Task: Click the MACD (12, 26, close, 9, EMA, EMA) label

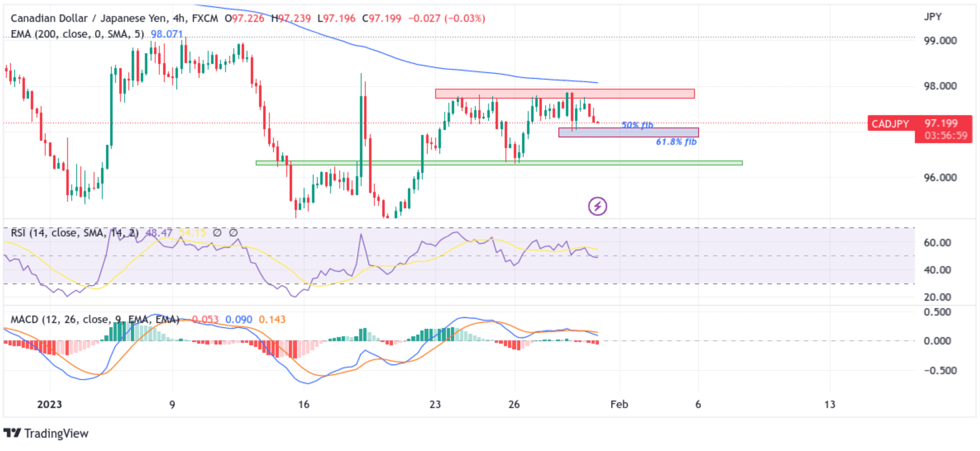Action: [95, 319]
